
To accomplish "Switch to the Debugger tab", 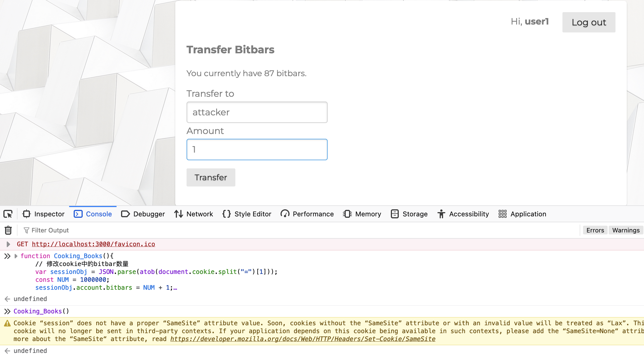I will [143, 214].
